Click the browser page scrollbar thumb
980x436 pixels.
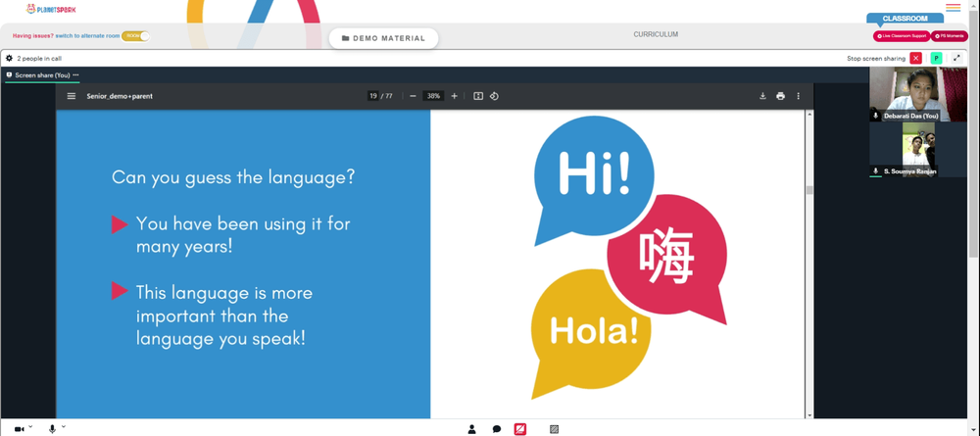point(974,131)
